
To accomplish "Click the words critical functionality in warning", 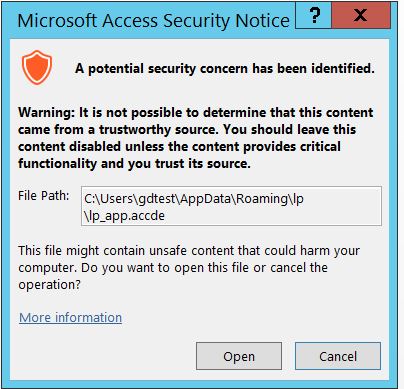I will tap(179, 155).
